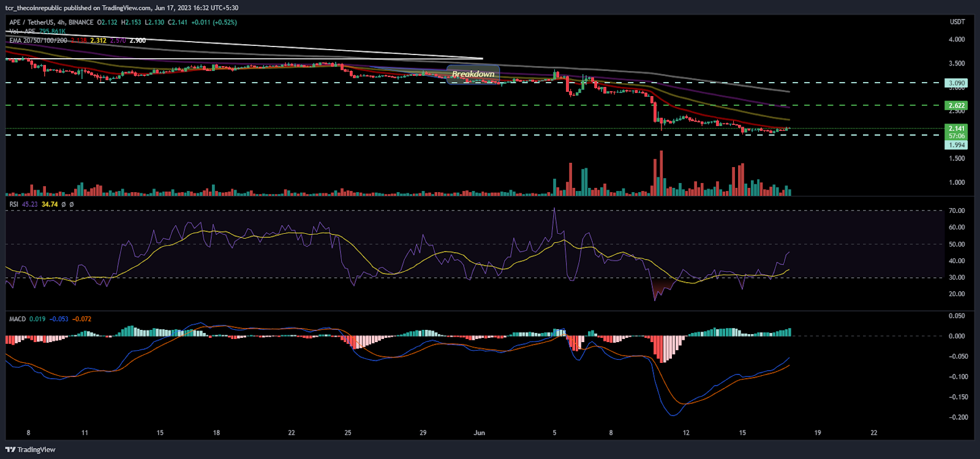This screenshot has width=980, height=459.
Task: Click the 1.500 price axis value
Action: tap(957, 159)
